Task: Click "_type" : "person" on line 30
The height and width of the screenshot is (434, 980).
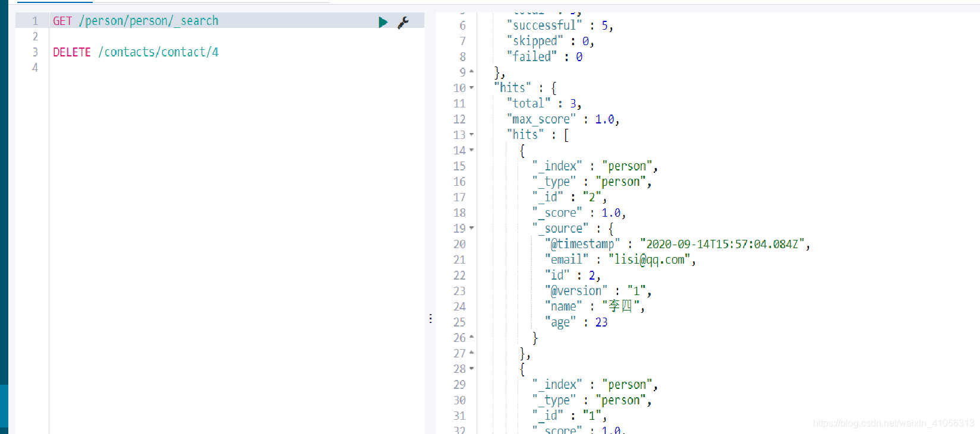Action: click(592, 400)
